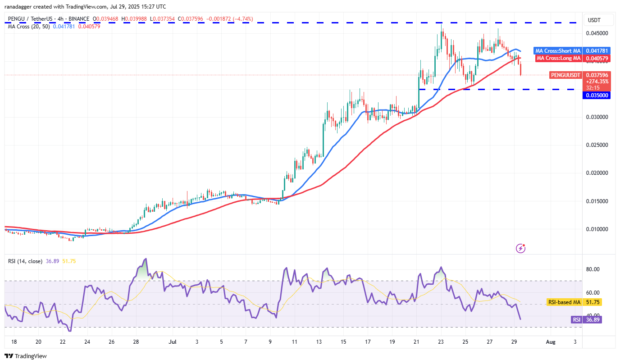Click the 0.040579 long MA value in legend
620x364 pixels.
pyautogui.click(x=89, y=27)
